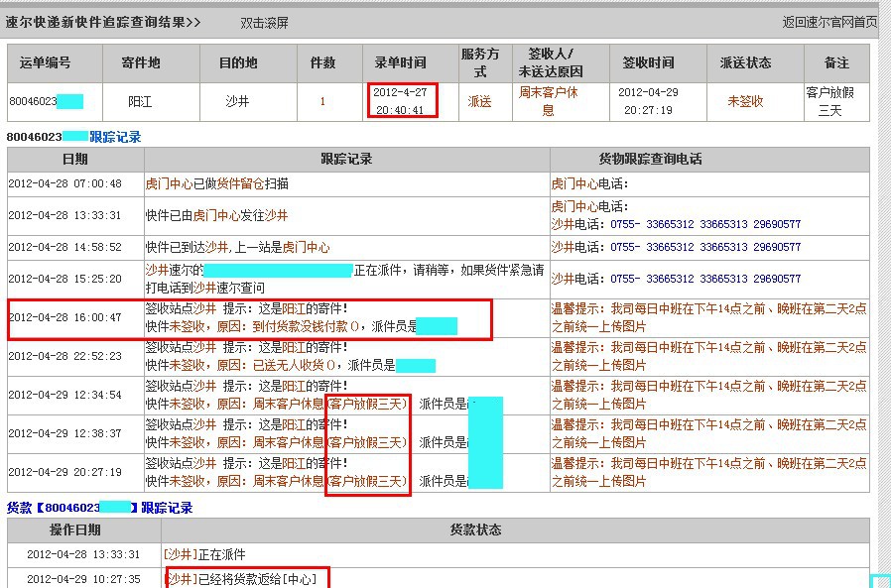Click the 运单编号 column header

(x=46, y=62)
